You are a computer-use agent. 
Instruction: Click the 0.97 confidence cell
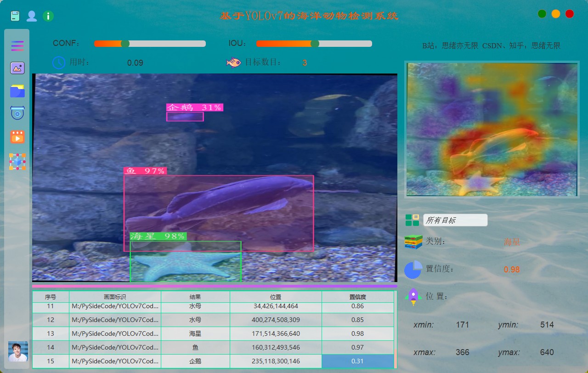(x=357, y=347)
